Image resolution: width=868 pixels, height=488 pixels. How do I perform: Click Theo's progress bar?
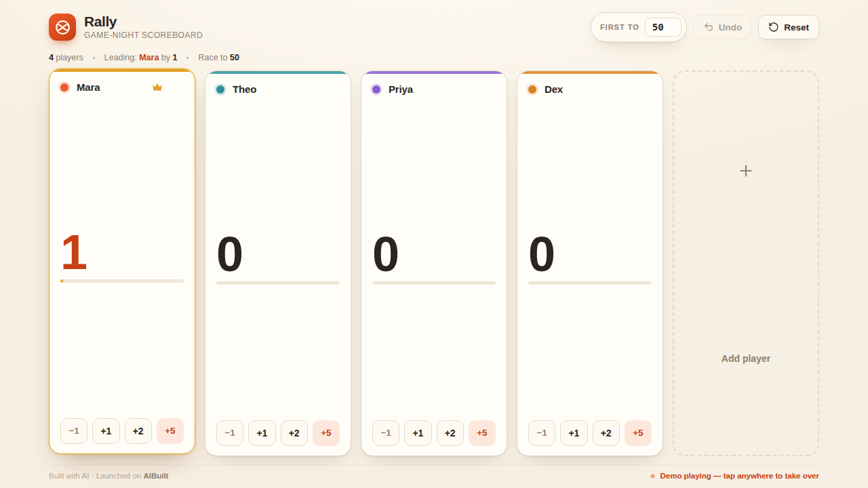[x=278, y=283]
